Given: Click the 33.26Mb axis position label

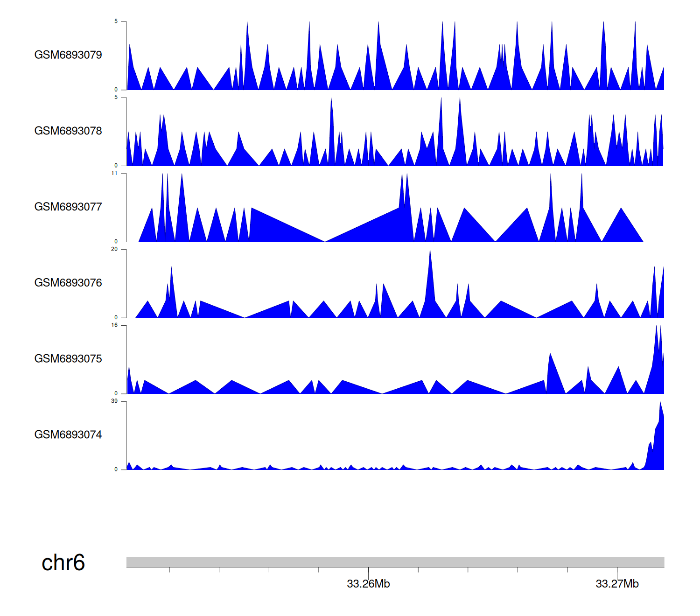Looking at the screenshot, I should 368,584.
